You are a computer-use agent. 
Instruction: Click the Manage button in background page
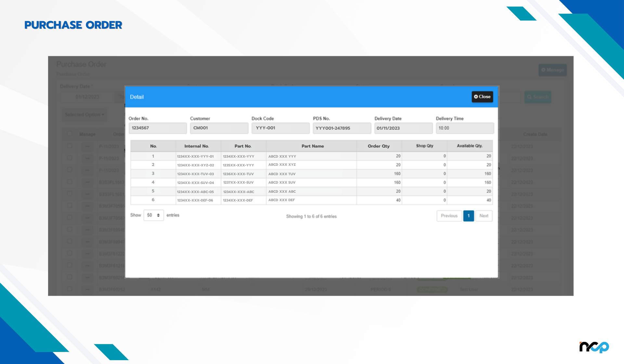point(552,70)
